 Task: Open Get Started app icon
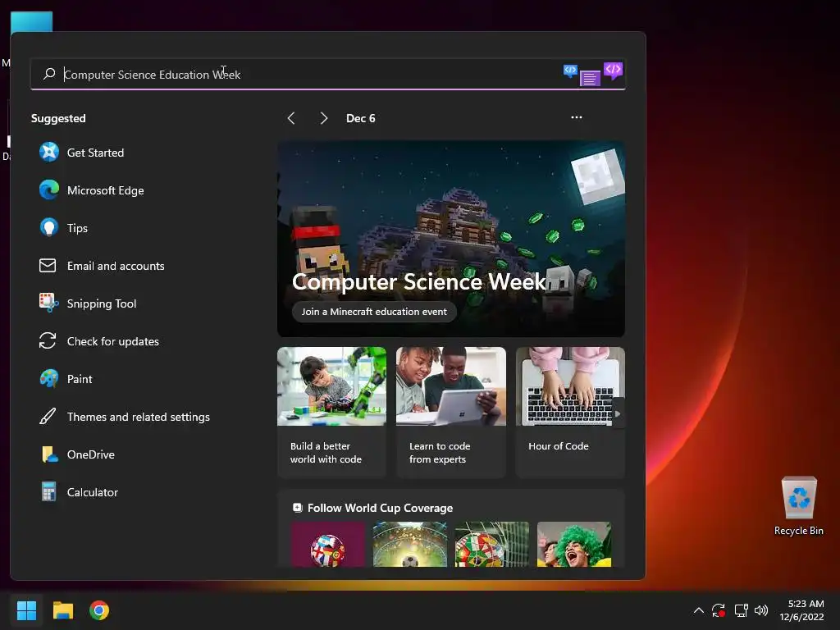48,153
